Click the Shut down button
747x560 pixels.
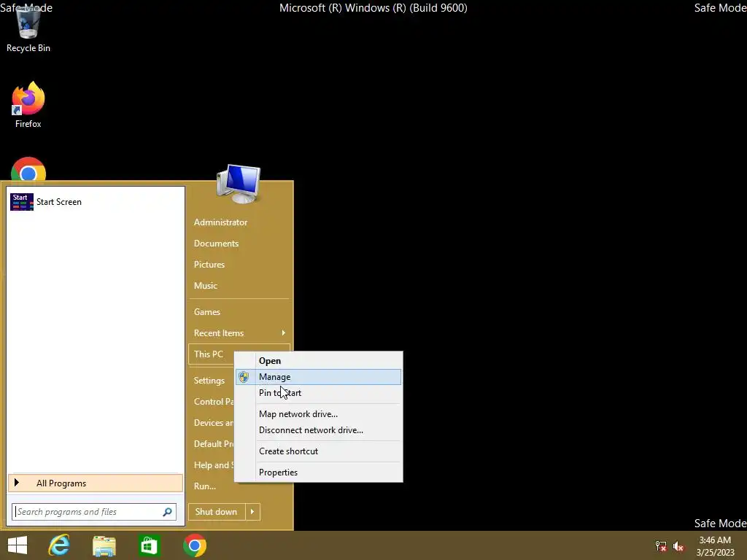(217, 512)
